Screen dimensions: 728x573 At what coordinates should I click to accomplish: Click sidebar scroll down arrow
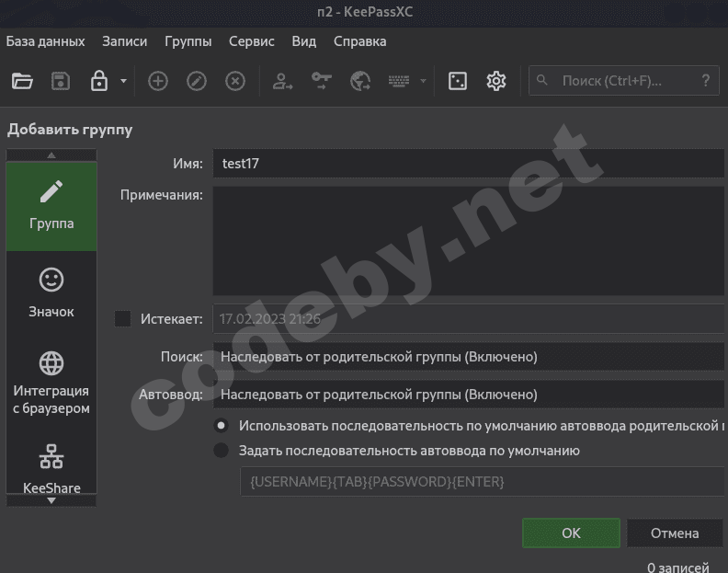tap(51, 500)
